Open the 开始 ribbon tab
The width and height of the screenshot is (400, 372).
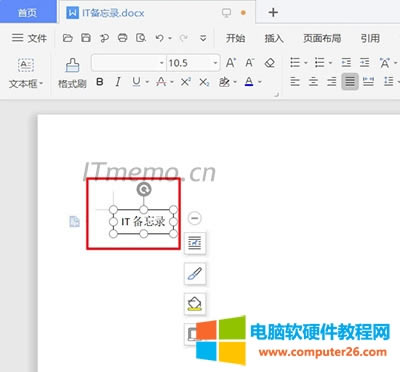coord(235,38)
